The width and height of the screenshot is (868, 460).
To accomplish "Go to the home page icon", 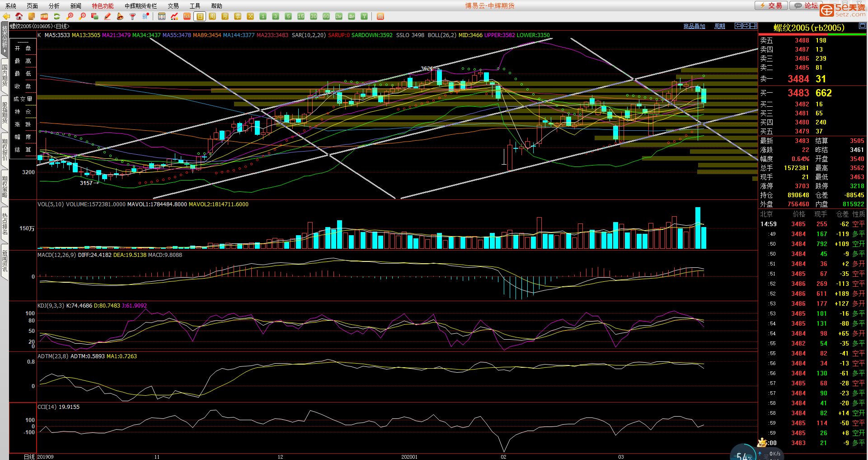I will tap(19, 16).
